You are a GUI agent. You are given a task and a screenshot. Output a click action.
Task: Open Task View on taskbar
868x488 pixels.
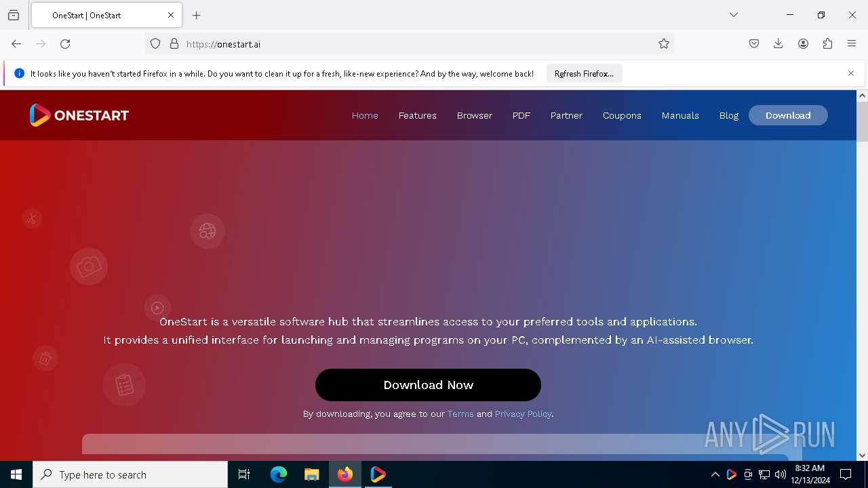point(244,474)
